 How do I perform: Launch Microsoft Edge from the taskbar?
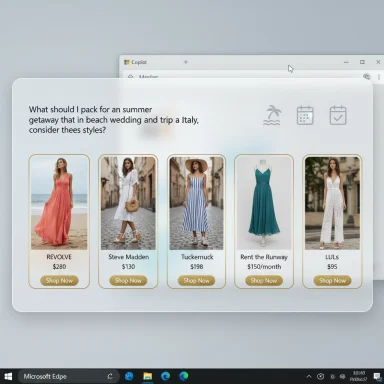click(x=166, y=376)
